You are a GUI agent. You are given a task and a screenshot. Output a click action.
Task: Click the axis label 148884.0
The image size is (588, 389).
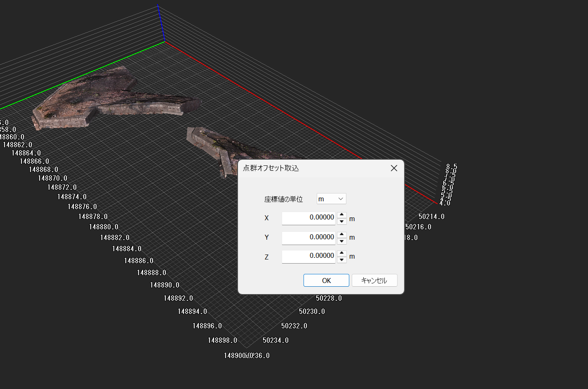coord(127,249)
